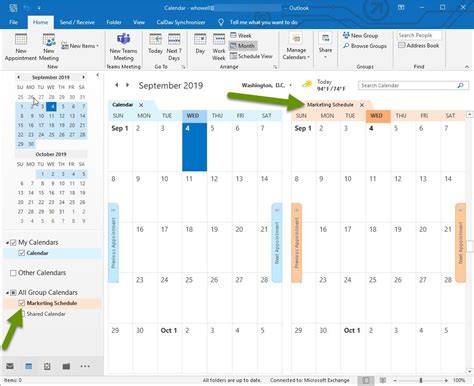Collapse the My Calendars group
This screenshot has width=474, height=386.
(7, 243)
